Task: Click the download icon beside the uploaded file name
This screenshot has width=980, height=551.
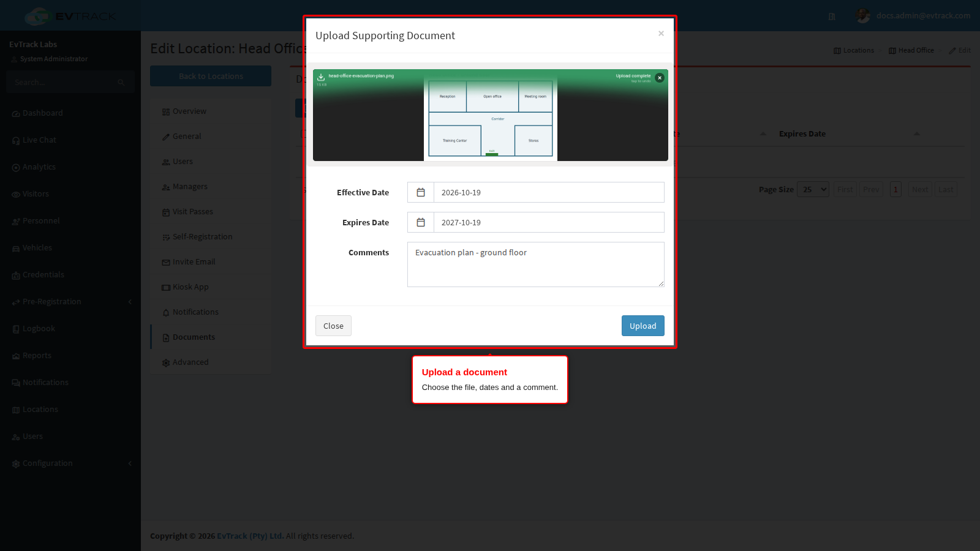Action: pos(321,77)
